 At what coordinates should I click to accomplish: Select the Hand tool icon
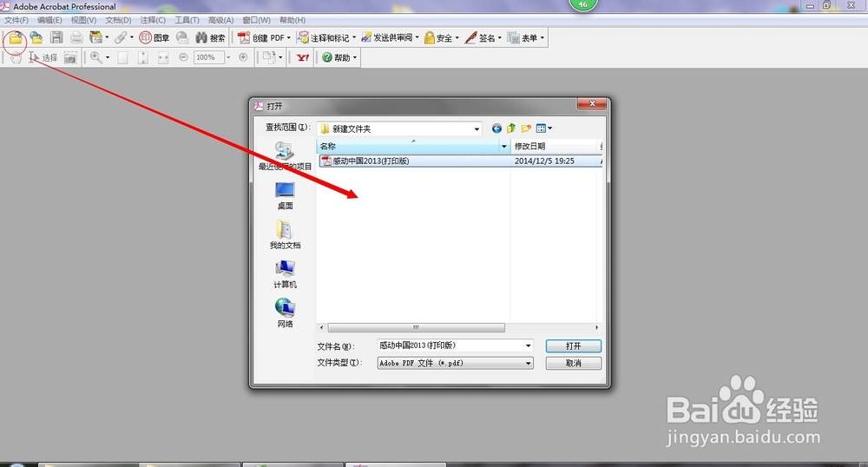click(16, 57)
